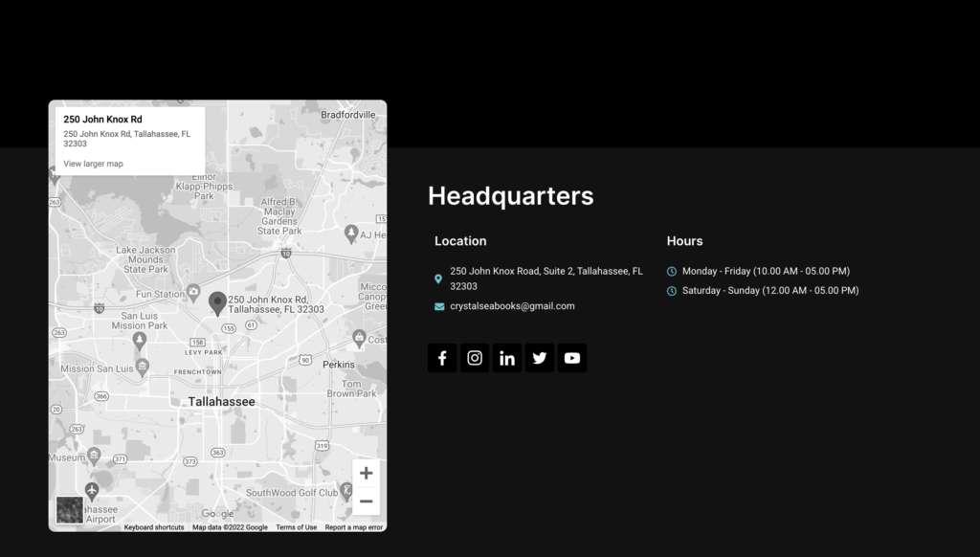Click the San Luis Mission Park marker
The height and width of the screenshot is (557, 980).
tap(140, 341)
